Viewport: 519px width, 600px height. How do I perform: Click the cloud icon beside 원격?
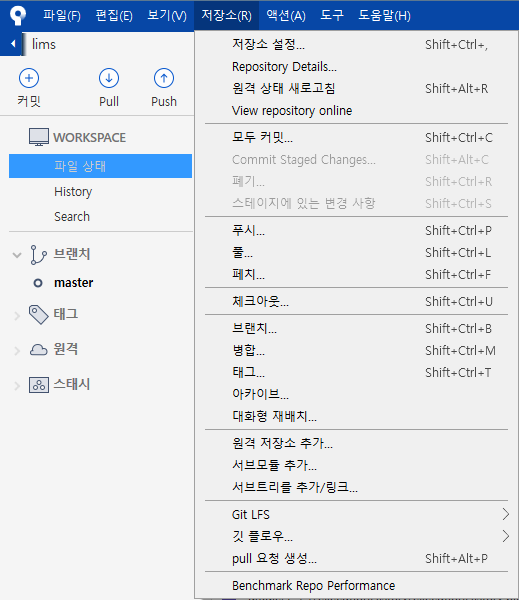click(x=39, y=349)
